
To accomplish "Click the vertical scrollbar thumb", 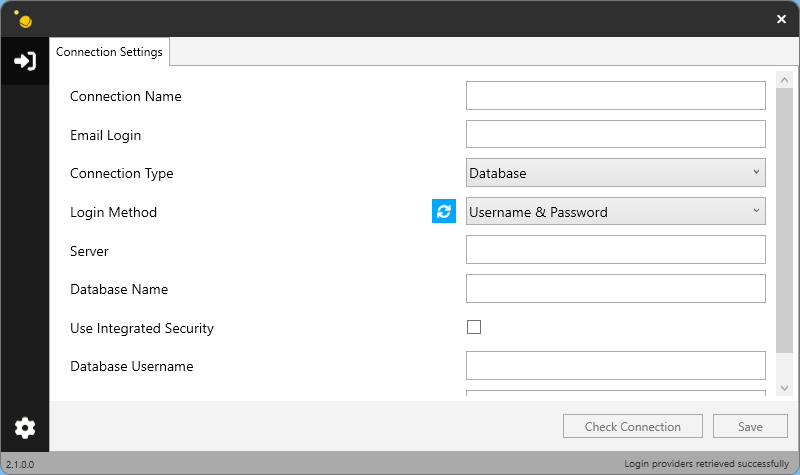I will pyautogui.click(x=784, y=220).
